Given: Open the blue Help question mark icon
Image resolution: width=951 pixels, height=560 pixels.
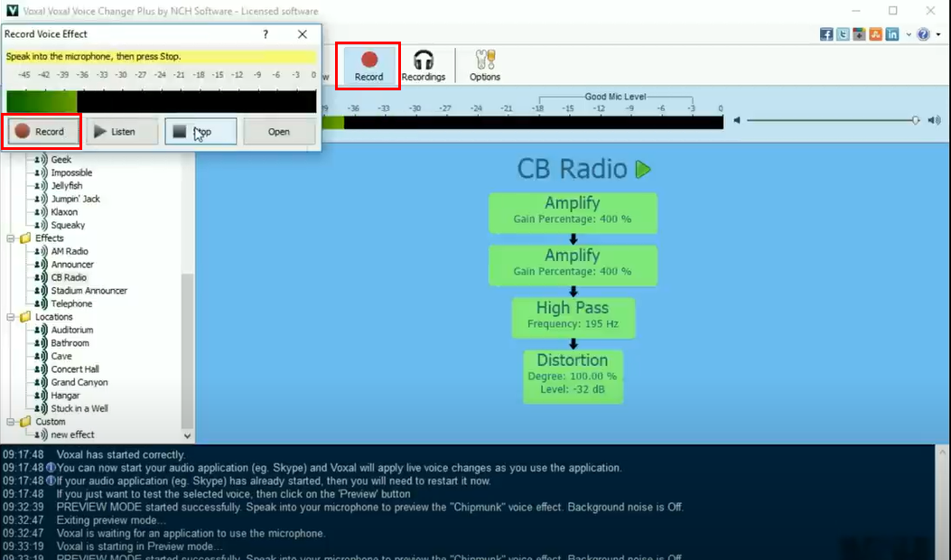Looking at the screenshot, I should coord(923,34).
